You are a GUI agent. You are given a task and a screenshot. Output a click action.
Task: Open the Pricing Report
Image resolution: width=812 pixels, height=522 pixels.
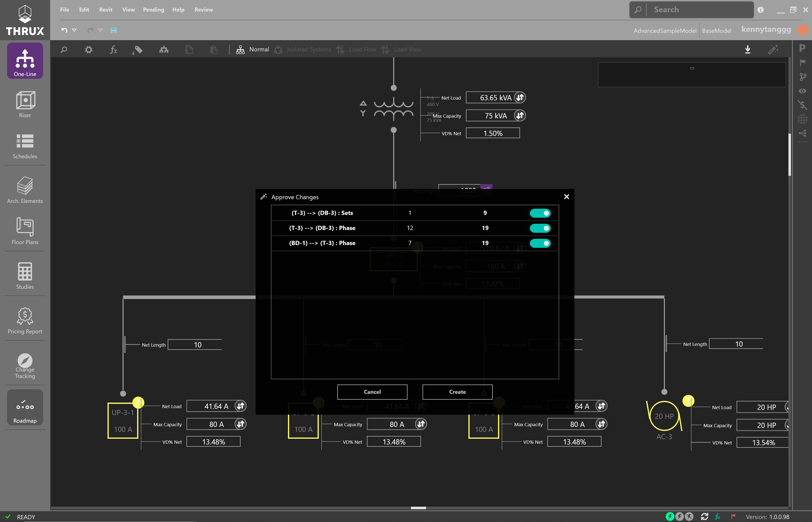tap(25, 321)
